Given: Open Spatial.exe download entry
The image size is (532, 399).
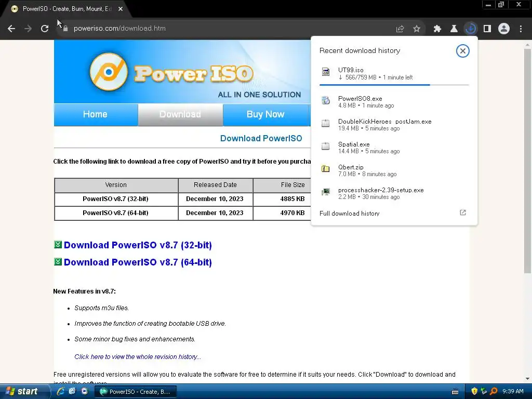Looking at the screenshot, I should coord(394,147).
